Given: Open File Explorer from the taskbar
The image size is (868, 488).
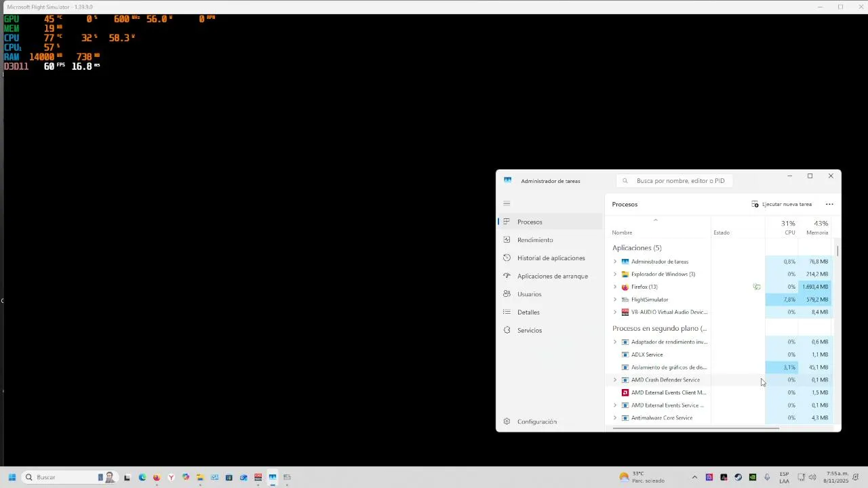Looking at the screenshot, I should pyautogui.click(x=200, y=477).
